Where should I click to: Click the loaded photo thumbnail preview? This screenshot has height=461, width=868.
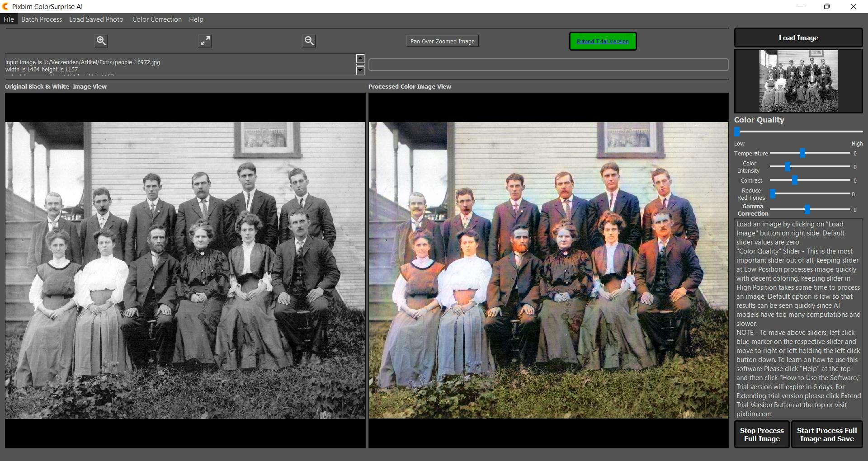(x=798, y=81)
